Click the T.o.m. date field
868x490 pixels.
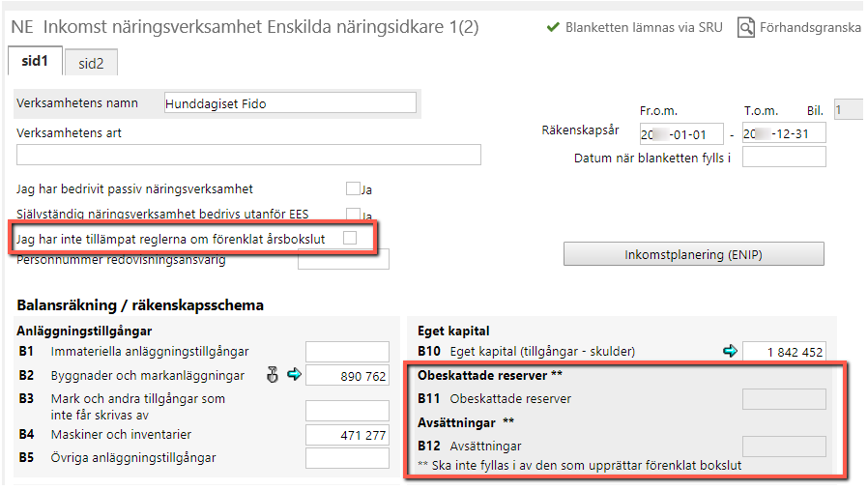click(x=784, y=133)
